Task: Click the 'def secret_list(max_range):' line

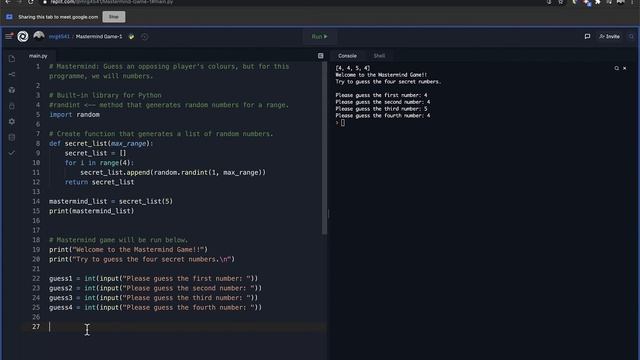Action: pos(101,144)
